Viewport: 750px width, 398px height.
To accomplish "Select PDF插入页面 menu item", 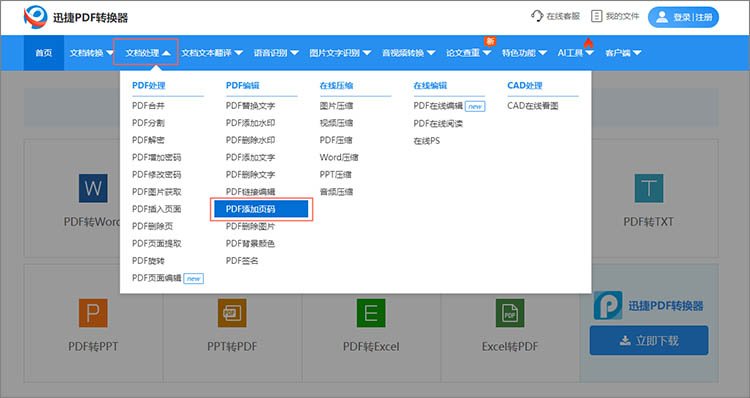I will [156, 209].
